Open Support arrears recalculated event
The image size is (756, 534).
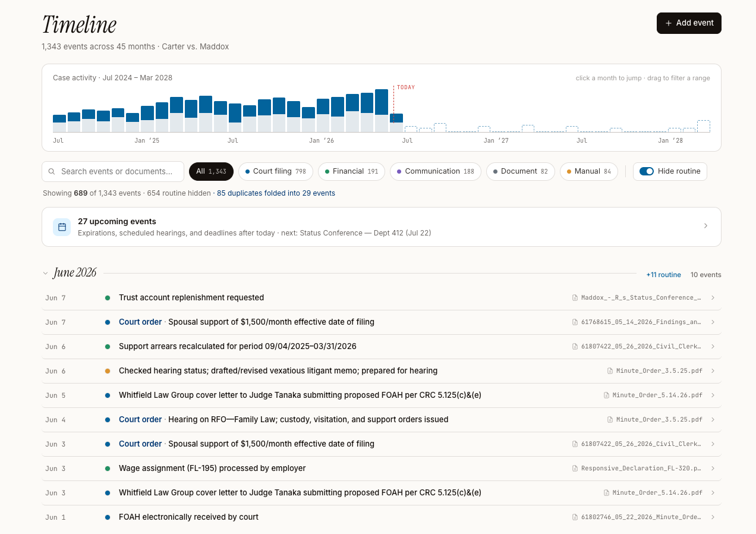[382, 346]
